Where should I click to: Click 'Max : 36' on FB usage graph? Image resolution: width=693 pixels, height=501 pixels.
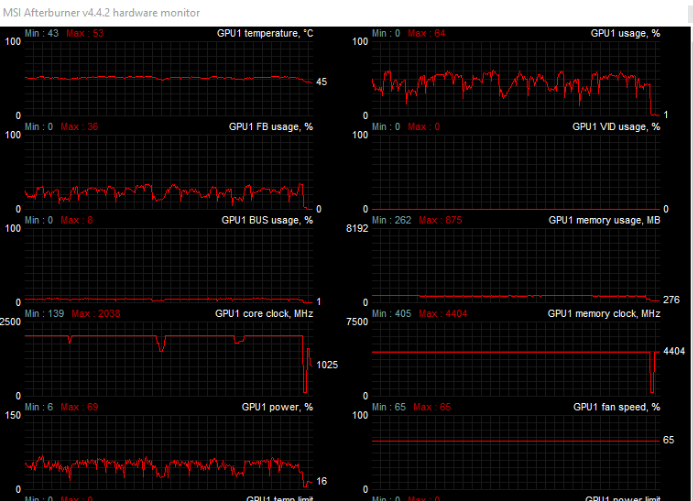[x=79, y=127]
